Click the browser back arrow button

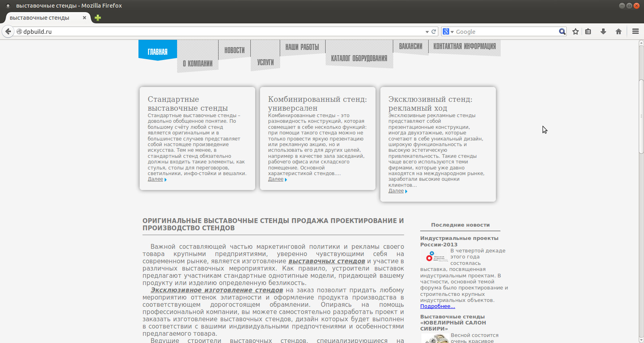pyautogui.click(x=8, y=31)
